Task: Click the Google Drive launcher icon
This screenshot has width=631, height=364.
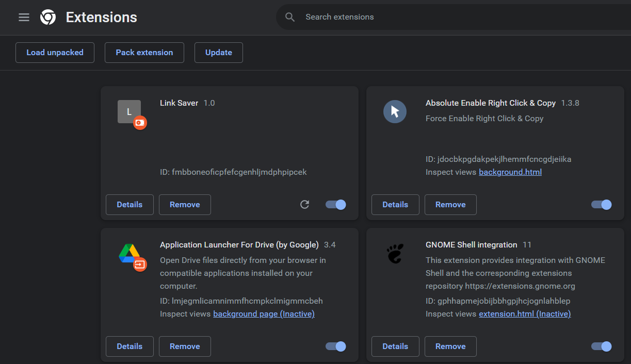Action: click(130, 253)
